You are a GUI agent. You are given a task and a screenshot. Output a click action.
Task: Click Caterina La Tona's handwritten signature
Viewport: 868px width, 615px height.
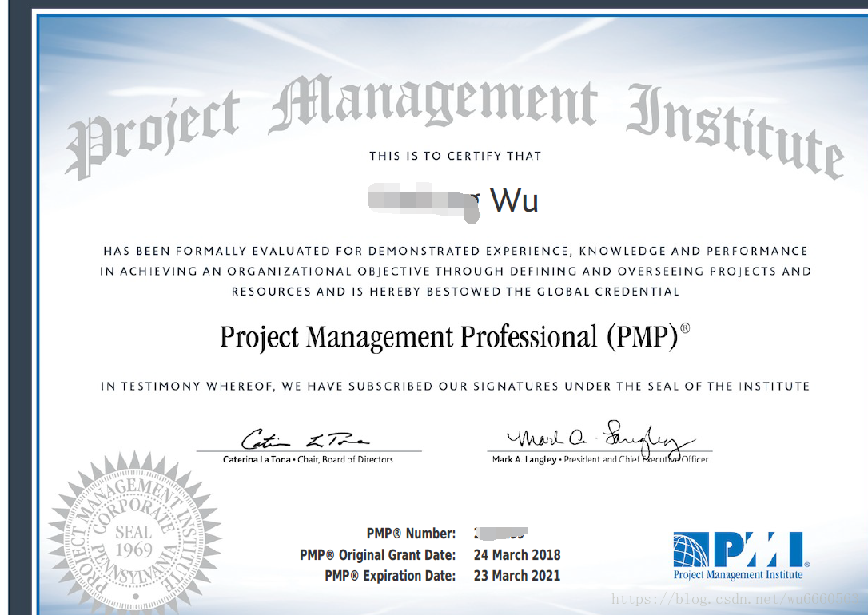(305, 438)
